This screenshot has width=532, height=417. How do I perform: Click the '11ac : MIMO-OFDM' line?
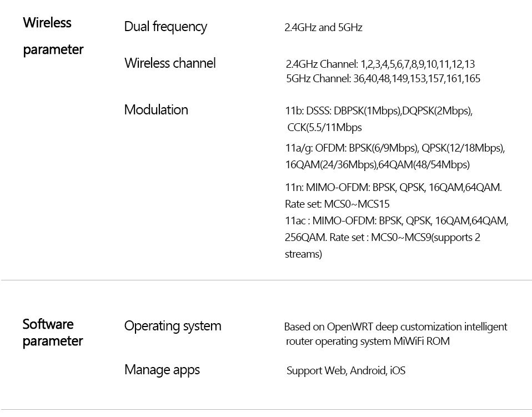click(397, 221)
